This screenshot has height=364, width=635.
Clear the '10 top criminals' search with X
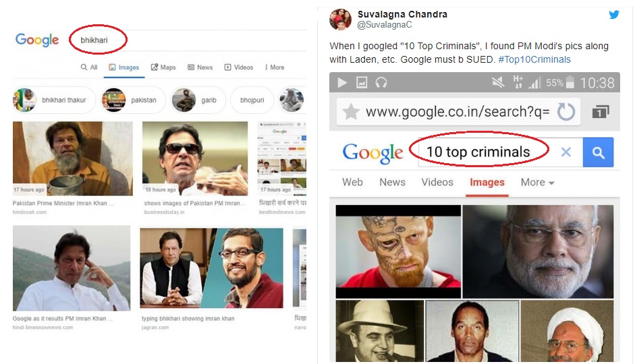coord(566,152)
